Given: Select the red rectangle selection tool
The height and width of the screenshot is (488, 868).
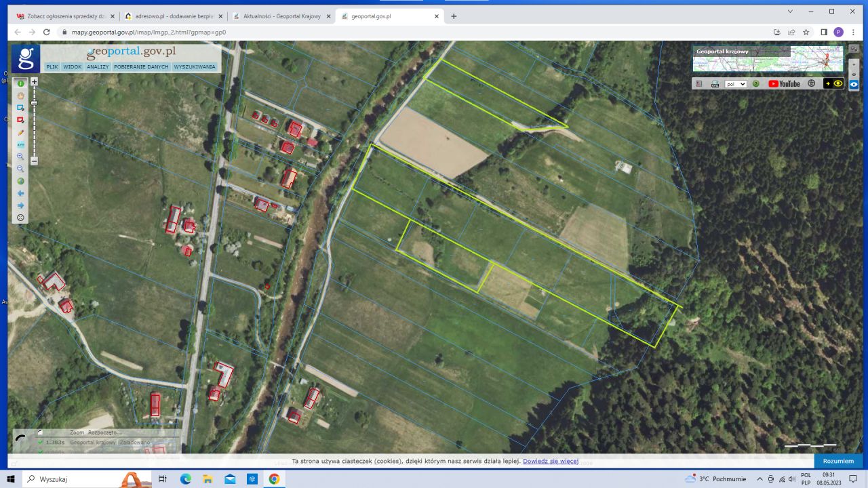Looking at the screenshot, I should [20, 120].
